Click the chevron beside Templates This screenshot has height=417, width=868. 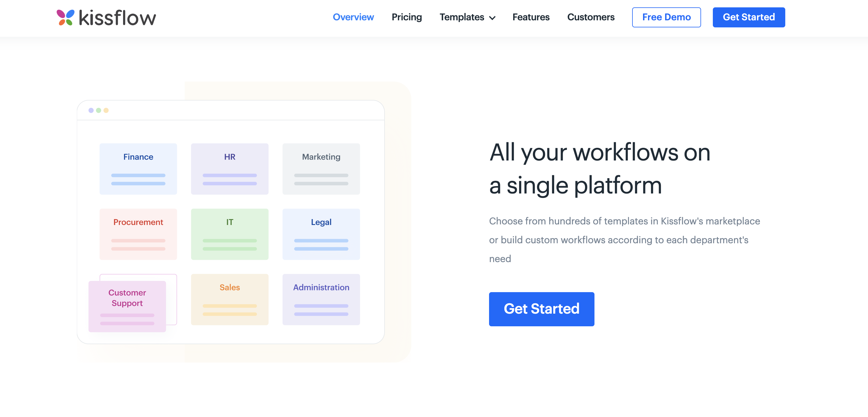click(492, 18)
